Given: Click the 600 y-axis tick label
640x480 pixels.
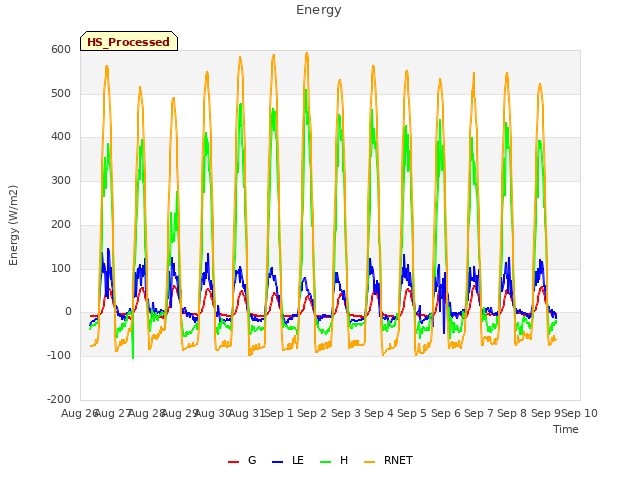Looking at the screenshot, I should point(61,49).
